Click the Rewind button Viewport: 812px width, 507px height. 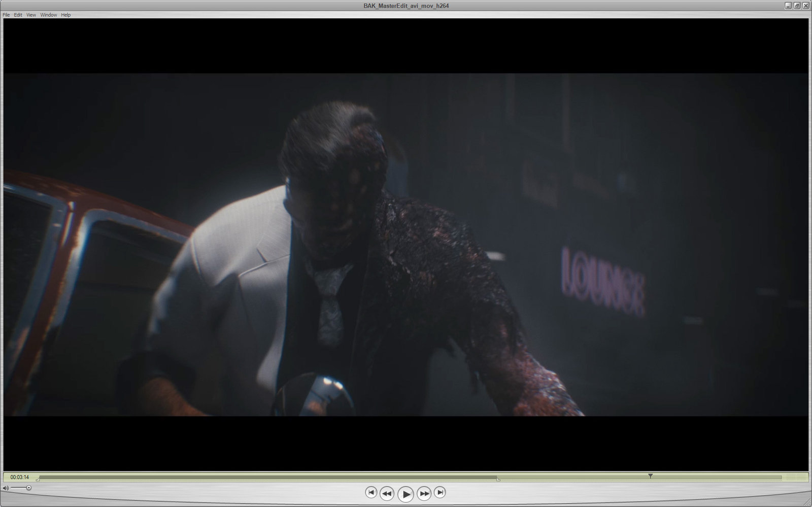tap(387, 493)
